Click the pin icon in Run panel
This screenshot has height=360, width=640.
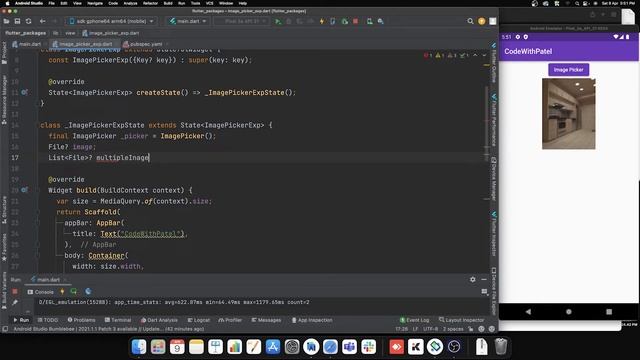coord(15,302)
